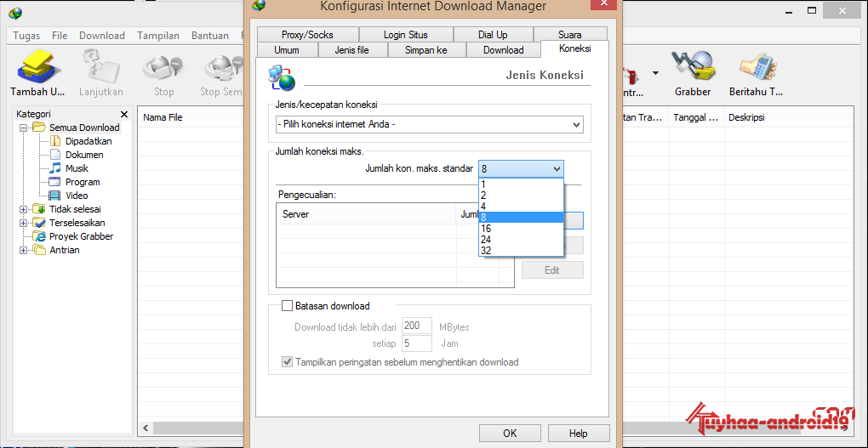Switch to the Jenis file tab
This screenshot has height=448, width=868.
pyautogui.click(x=352, y=50)
